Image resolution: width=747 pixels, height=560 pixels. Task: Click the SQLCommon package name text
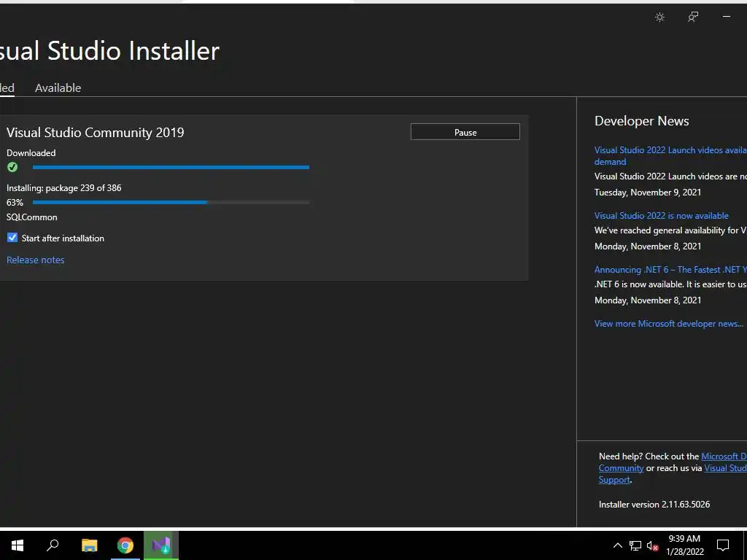point(32,217)
